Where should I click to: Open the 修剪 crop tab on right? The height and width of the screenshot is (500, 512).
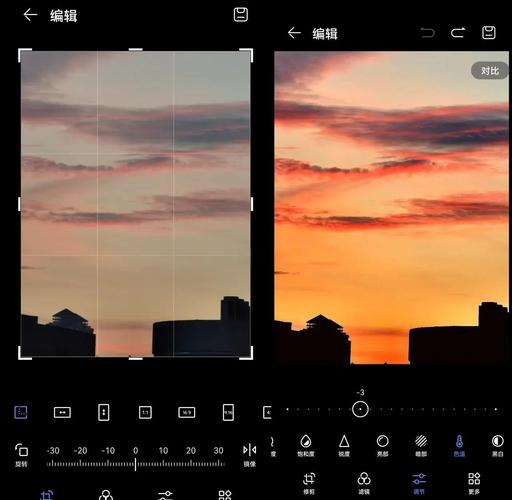pyautogui.click(x=309, y=483)
